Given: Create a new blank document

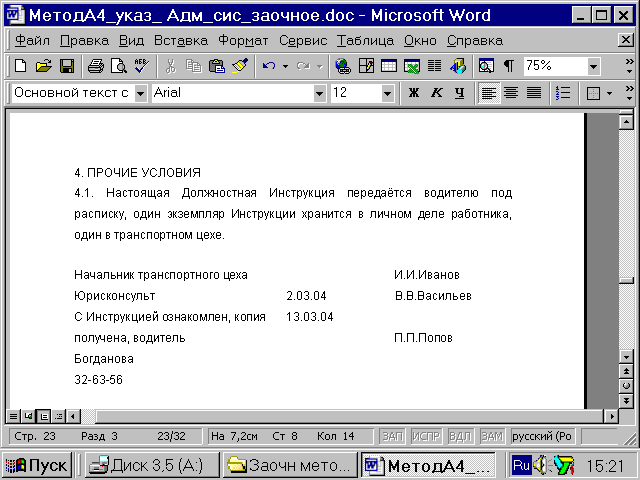Looking at the screenshot, I should click(x=20, y=66).
